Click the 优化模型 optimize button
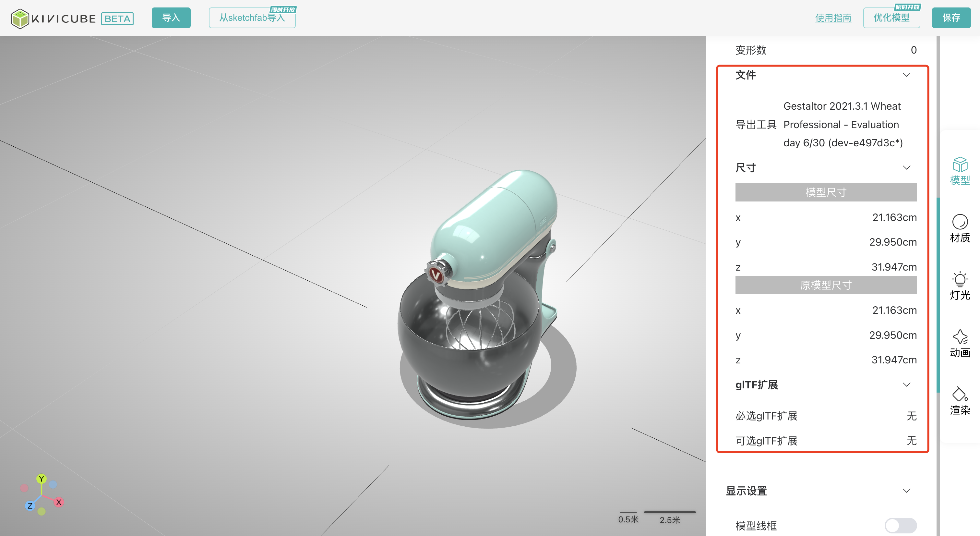This screenshot has width=980, height=536. 891,18
